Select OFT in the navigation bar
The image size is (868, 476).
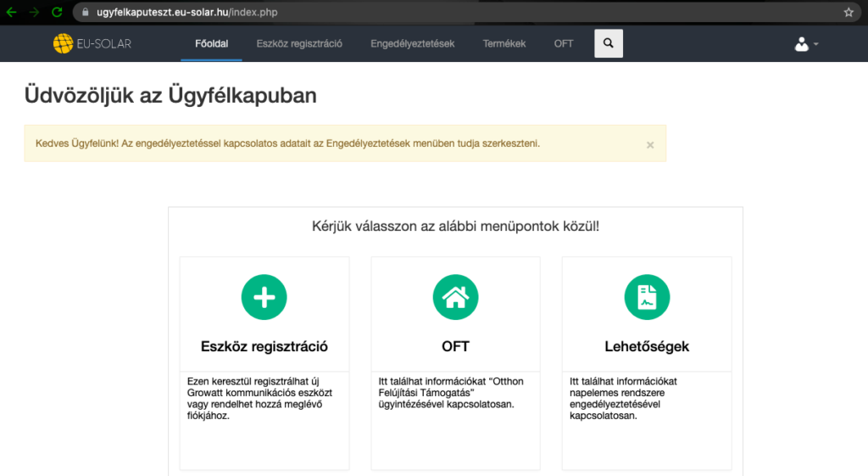564,44
